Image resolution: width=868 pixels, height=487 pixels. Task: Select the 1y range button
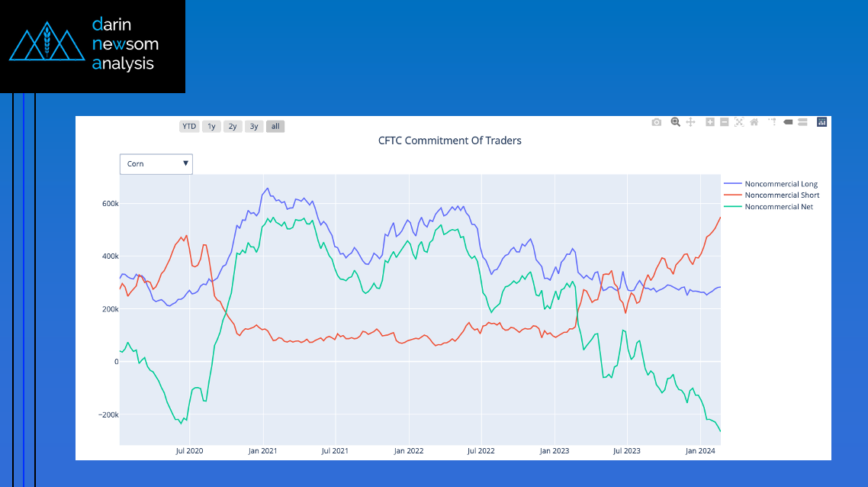211,127
